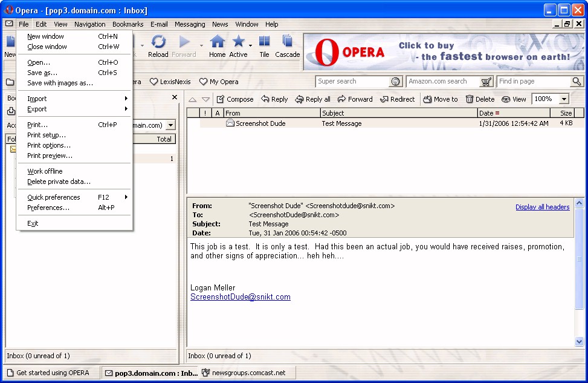Forward the selected mail message
Viewport: 588px width, 383px height.
click(x=355, y=99)
